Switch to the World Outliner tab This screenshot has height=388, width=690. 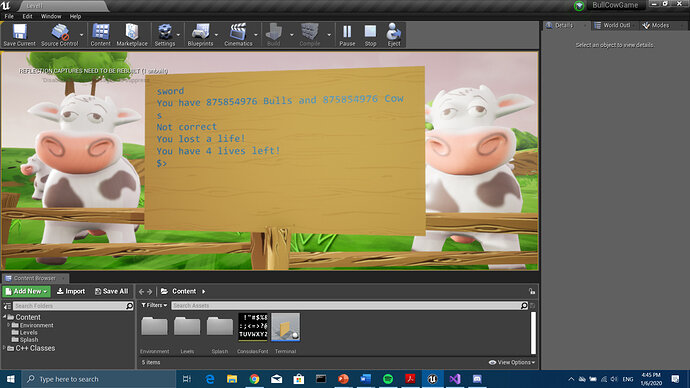tap(616, 26)
